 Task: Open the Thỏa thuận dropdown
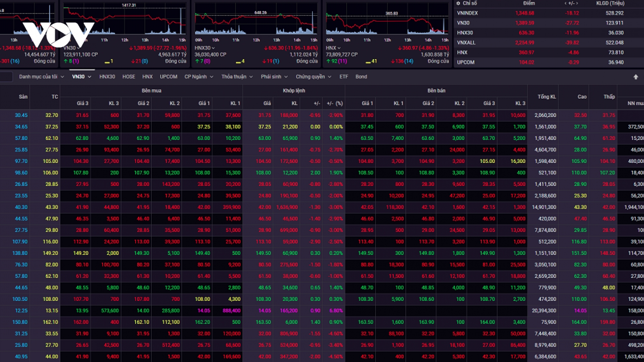pos(237,76)
